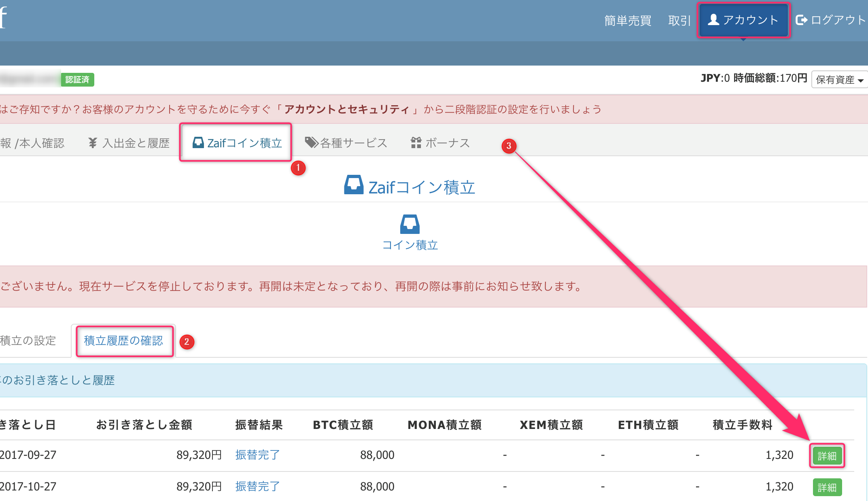Screen dimensions: 868x501
Task: Click the logout arrow icon
Action: pyautogui.click(x=801, y=20)
